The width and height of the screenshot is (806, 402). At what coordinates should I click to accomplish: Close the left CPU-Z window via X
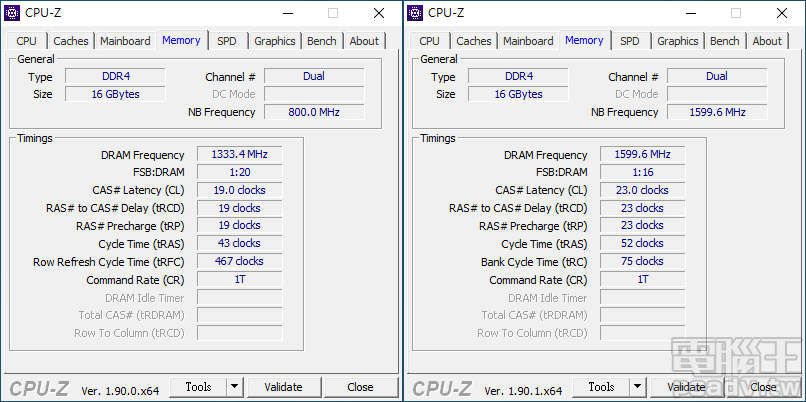[378, 13]
